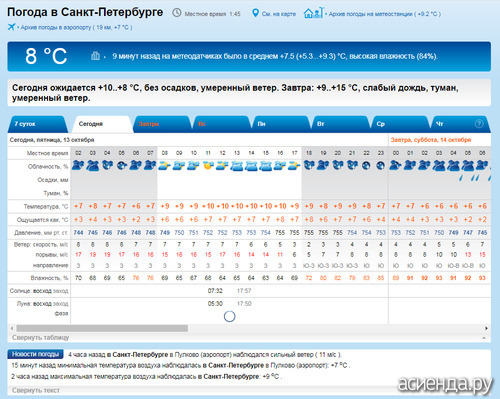
Task: Open the 'Чт' tab
Action: pyautogui.click(x=461, y=124)
